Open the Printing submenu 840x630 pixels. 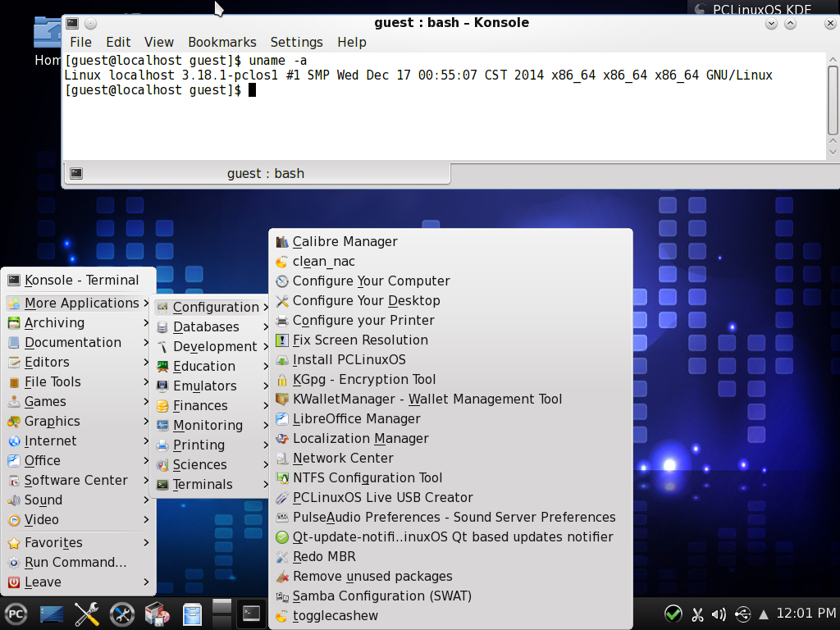point(212,445)
